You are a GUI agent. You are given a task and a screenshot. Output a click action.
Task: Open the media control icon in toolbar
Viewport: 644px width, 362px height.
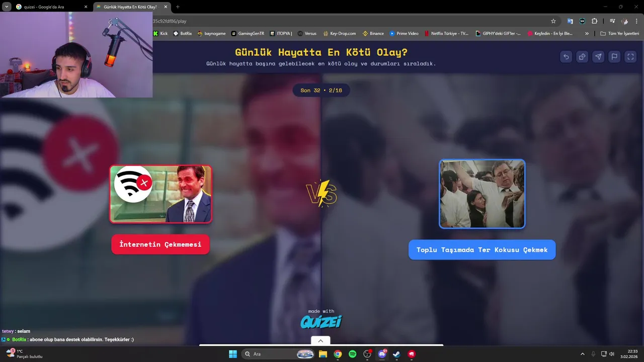coord(612,21)
